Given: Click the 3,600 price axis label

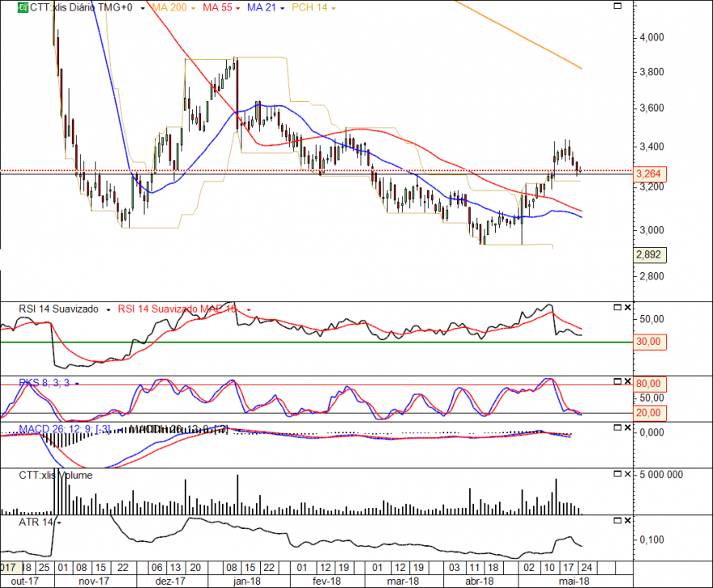Looking at the screenshot, I should click(x=651, y=109).
